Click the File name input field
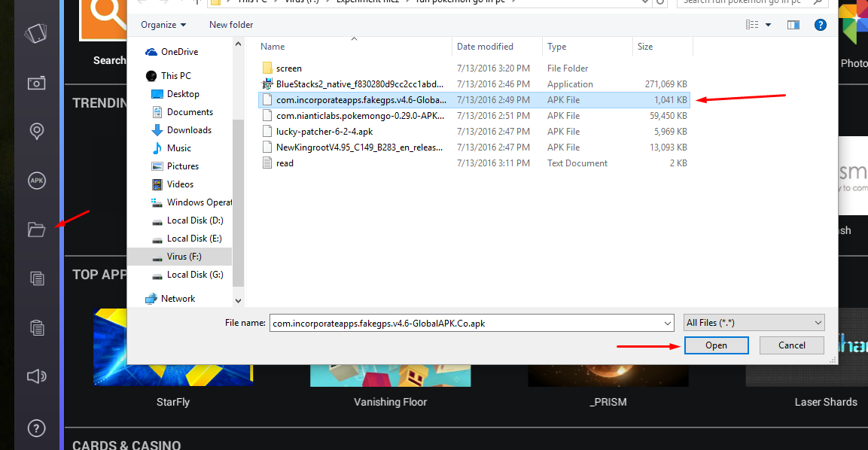The height and width of the screenshot is (450, 868). point(465,324)
